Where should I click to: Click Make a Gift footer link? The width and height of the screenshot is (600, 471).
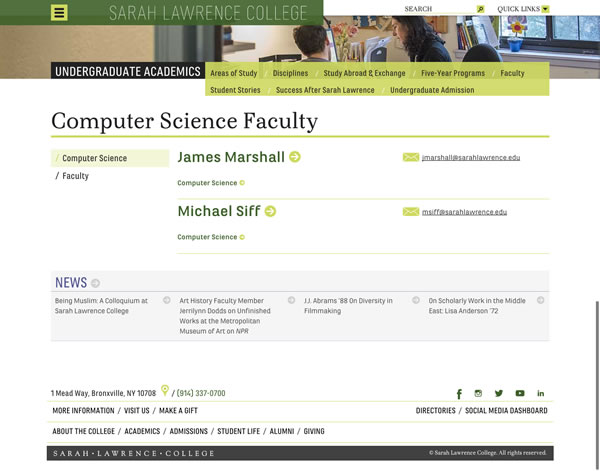coord(178,411)
